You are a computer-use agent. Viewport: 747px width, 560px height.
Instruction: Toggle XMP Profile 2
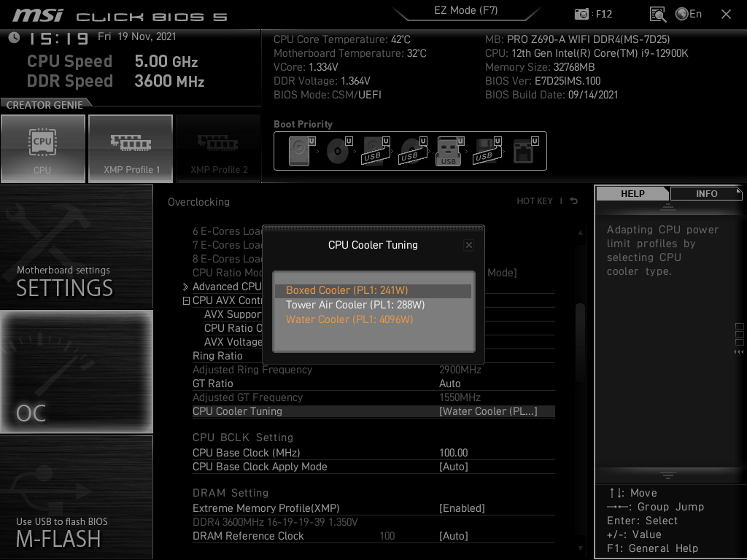point(219,148)
